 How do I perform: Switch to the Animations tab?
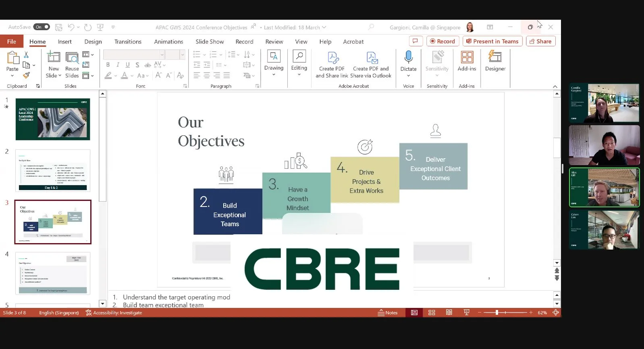point(168,41)
